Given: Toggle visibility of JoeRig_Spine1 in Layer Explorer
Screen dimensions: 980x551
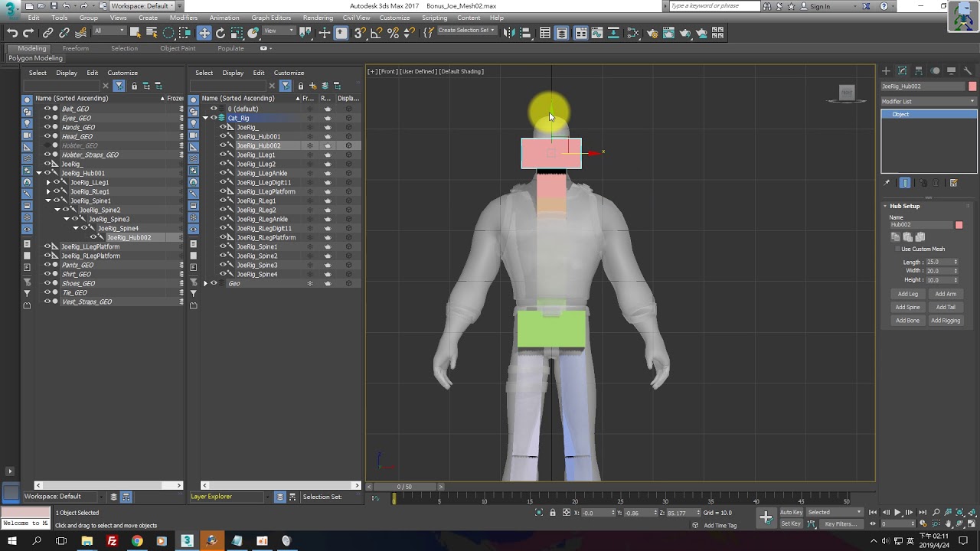Looking at the screenshot, I should point(223,246).
